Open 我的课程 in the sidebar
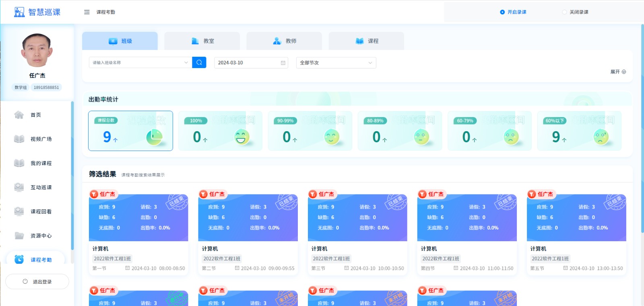This screenshot has height=306, width=644. 41,163
